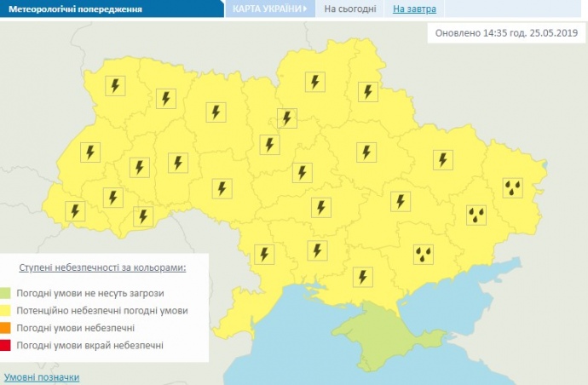Image resolution: width=588 pixels, height=385 pixels.
Task: Click the thunderstorm icon over Mykolaiv region
Action: coord(317,250)
